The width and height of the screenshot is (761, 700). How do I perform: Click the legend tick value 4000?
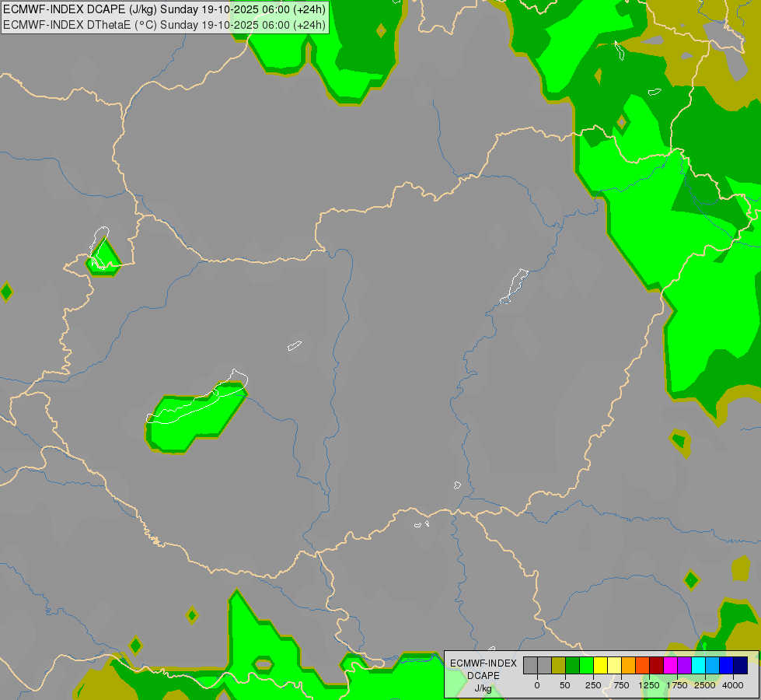733,685
